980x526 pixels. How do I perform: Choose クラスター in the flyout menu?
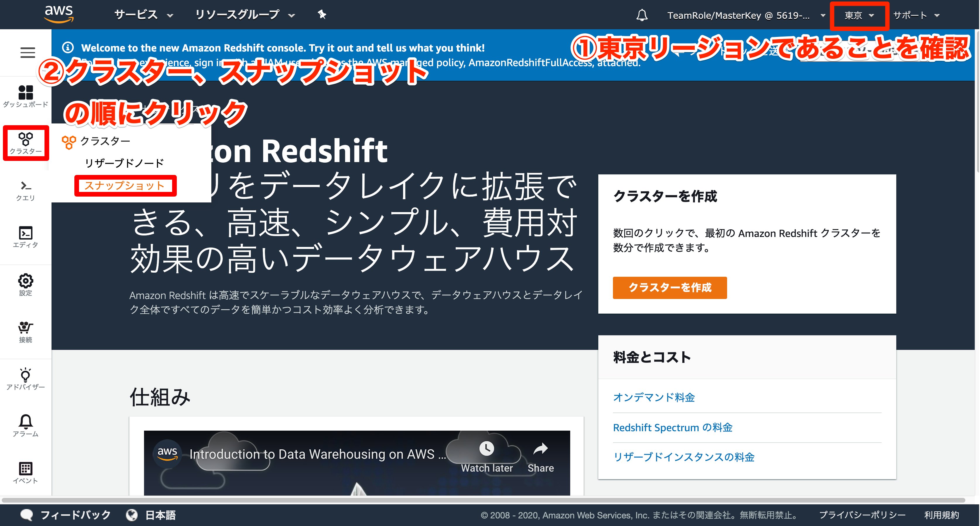point(105,141)
